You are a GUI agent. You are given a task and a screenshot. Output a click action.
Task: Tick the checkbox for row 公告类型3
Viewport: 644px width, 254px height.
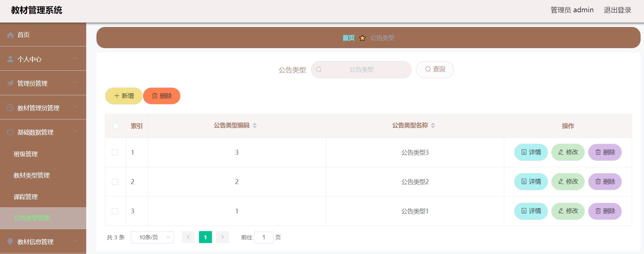click(115, 152)
